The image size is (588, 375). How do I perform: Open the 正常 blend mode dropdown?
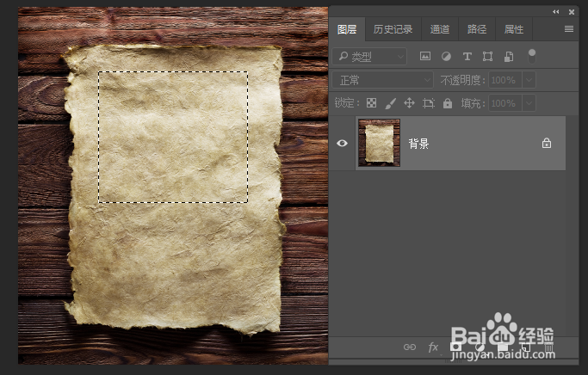(x=382, y=80)
